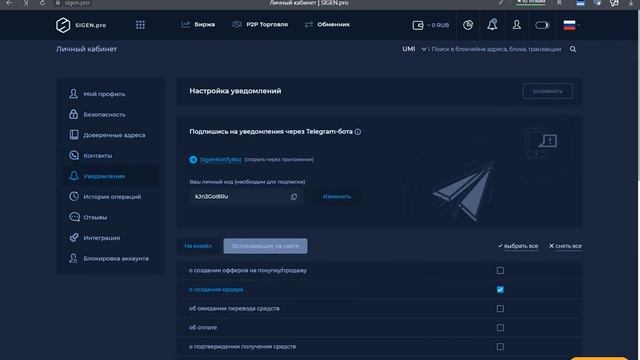Click the Сохранить button

[547, 91]
